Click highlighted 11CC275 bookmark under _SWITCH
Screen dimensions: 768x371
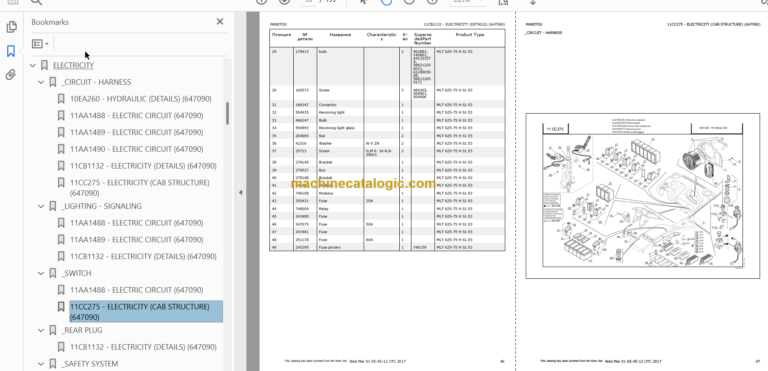(x=146, y=312)
